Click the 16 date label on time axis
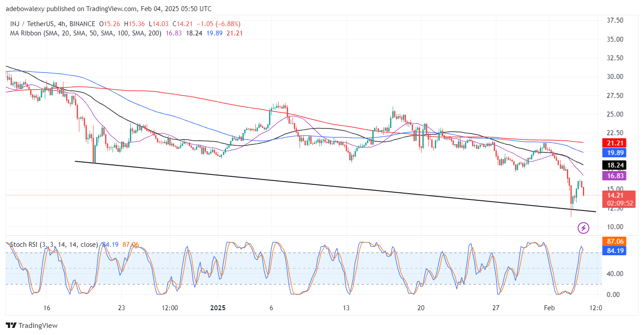Screen dimensions: 644x335 (x=47, y=308)
